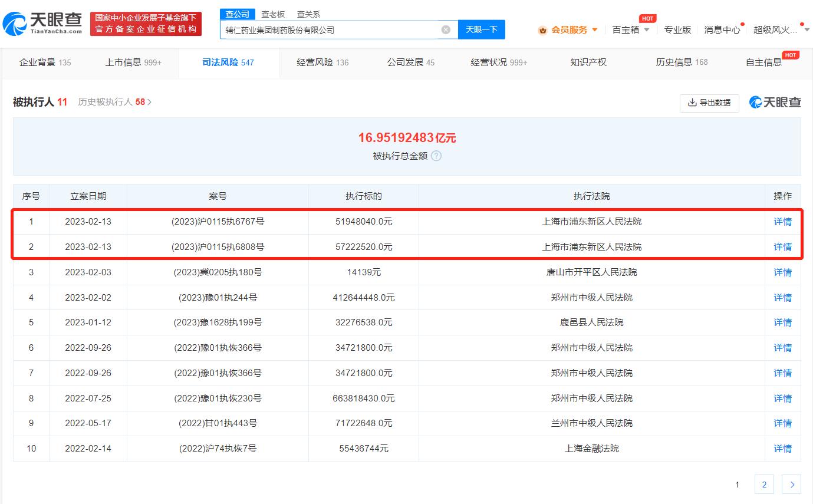The width and height of the screenshot is (813, 504).
Task: Click the 天眼一下 search button
Action: click(482, 29)
